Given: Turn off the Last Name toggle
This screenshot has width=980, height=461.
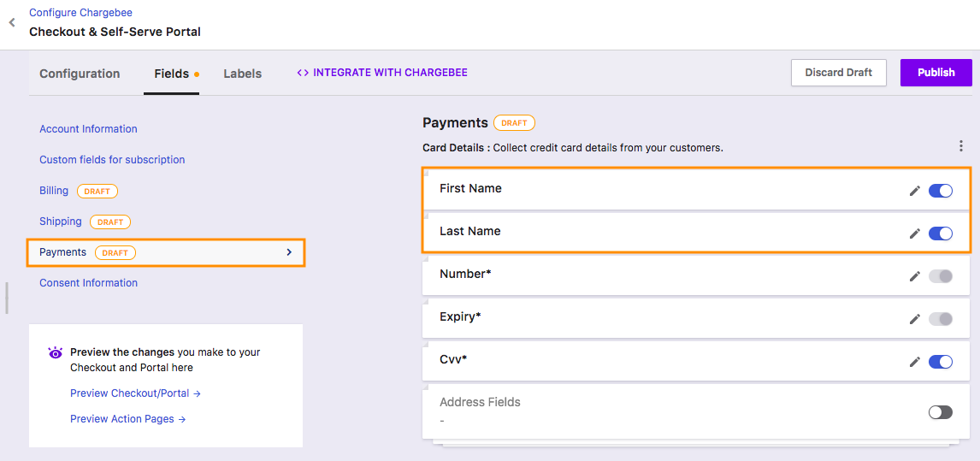Looking at the screenshot, I should pos(941,233).
